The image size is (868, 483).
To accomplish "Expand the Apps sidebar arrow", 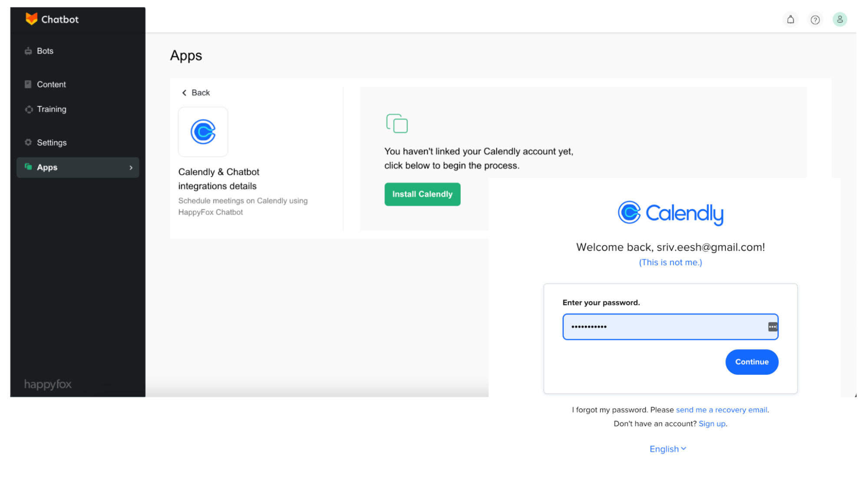I will 131,167.
